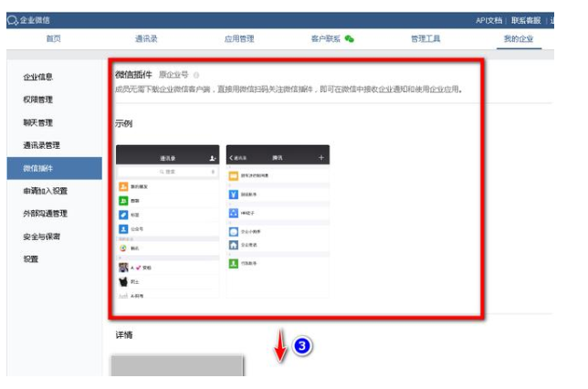Open 外部沟通管理 in the sidebar

46,214
